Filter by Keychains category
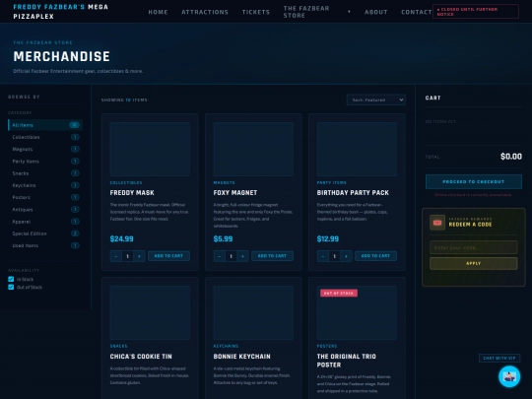The width and height of the screenshot is (532, 399). 45,185
